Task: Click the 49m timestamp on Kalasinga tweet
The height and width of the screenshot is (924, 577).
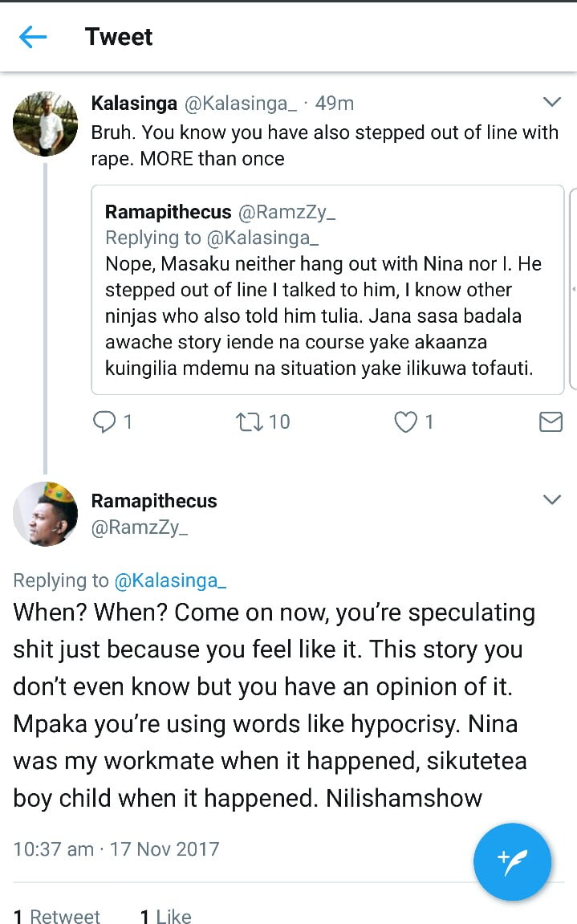Action: pyautogui.click(x=334, y=104)
